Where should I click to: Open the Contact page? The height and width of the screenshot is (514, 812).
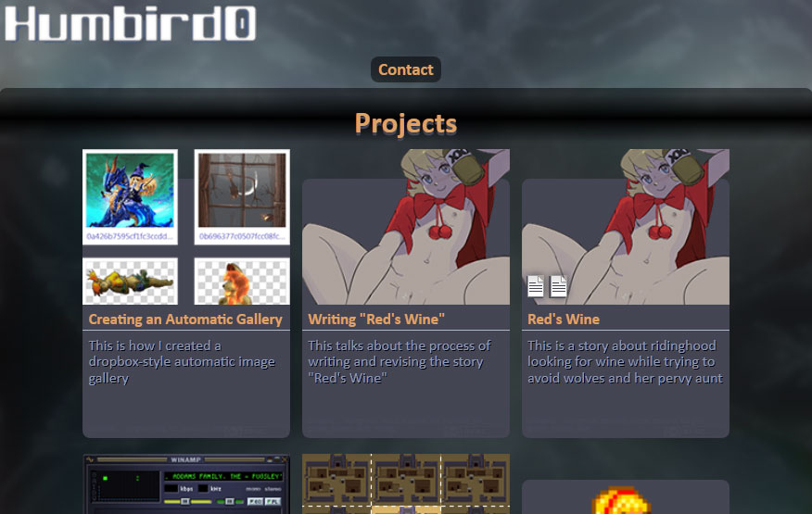(405, 69)
